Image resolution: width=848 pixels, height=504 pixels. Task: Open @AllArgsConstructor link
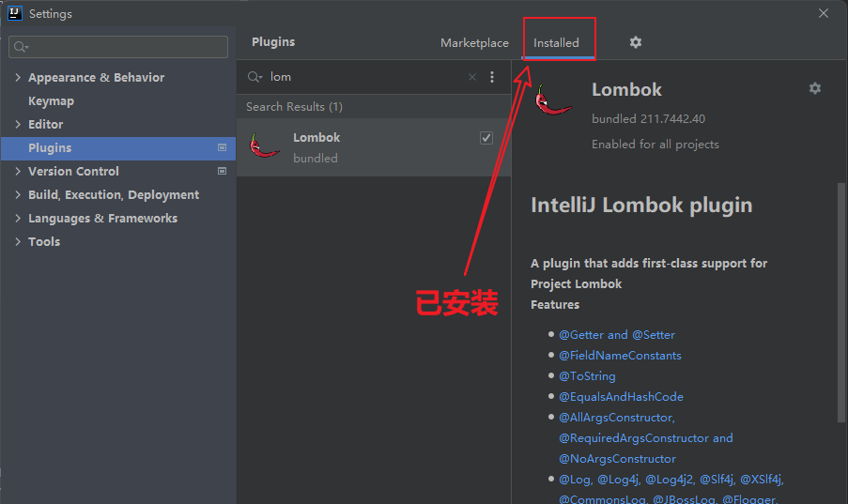pos(617,418)
